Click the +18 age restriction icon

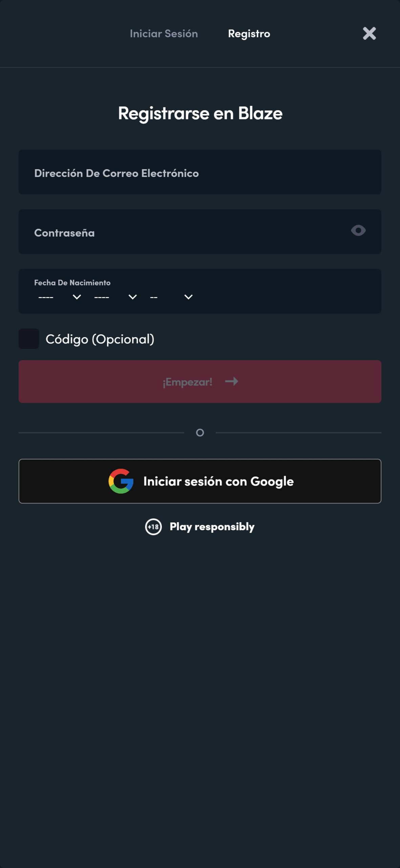(153, 527)
